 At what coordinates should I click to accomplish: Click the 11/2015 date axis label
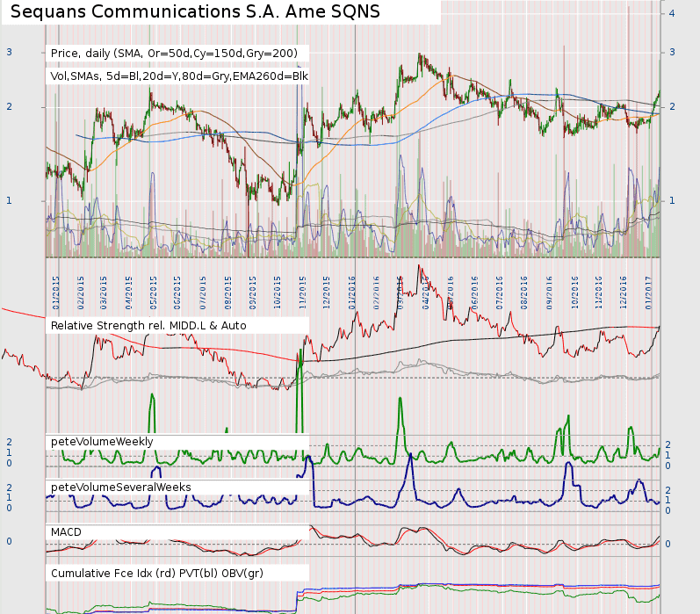(302, 293)
